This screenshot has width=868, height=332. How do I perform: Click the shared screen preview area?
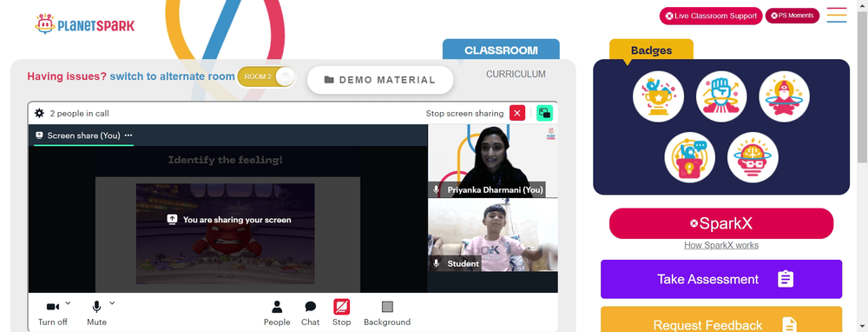coord(228,220)
